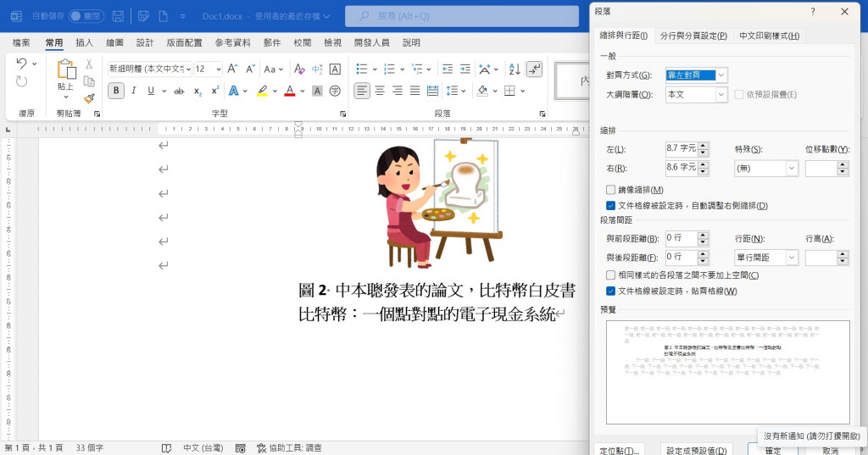Click language indicator in status bar
The width and height of the screenshot is (868, 455).
tap(203, 448)
